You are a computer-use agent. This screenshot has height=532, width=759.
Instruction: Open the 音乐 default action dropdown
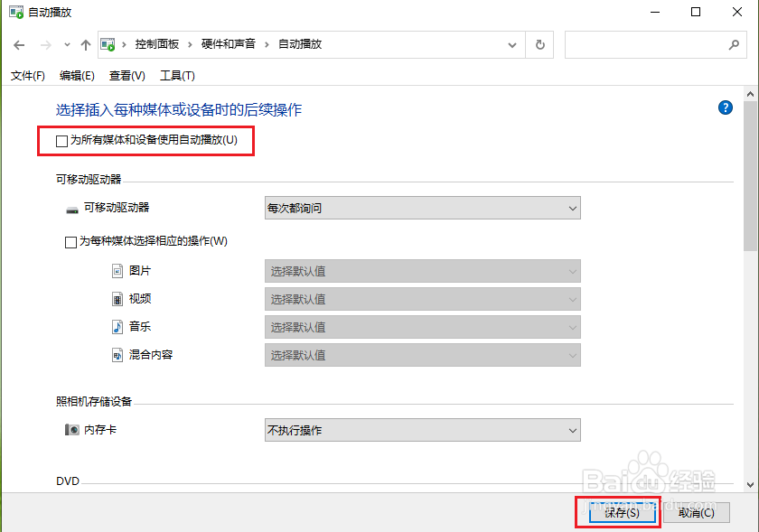click(573, 326)
